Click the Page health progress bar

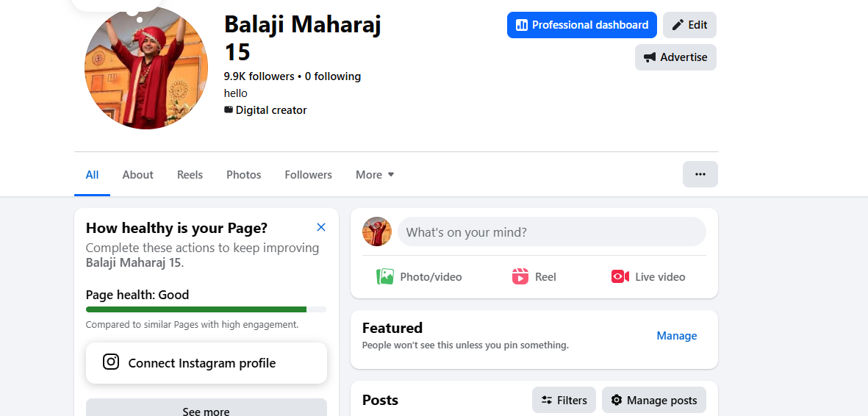point(206,309)
